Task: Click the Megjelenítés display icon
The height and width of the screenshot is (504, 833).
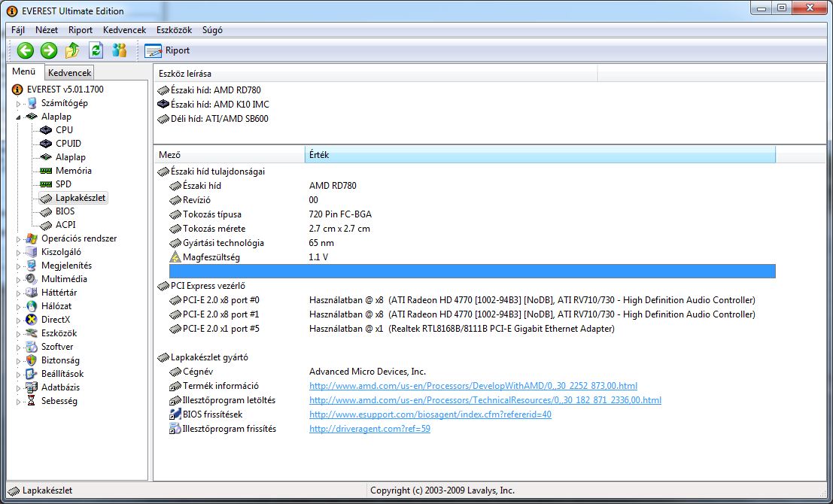Action: 32,266
